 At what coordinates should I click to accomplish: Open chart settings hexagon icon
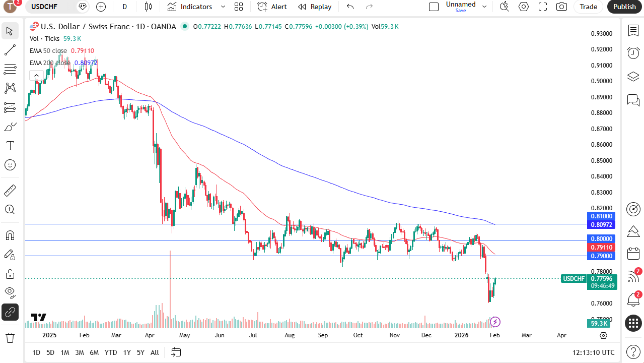tap(524, 7)
